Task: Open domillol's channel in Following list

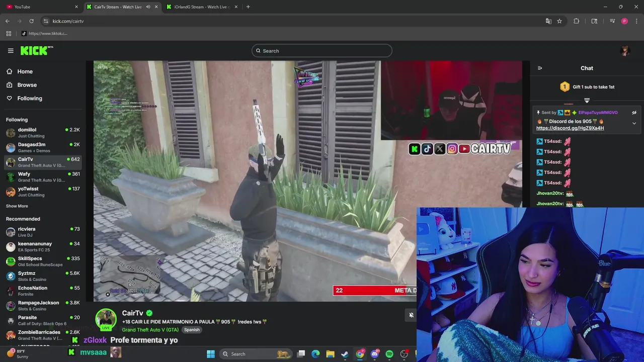Action: (43, 133)
